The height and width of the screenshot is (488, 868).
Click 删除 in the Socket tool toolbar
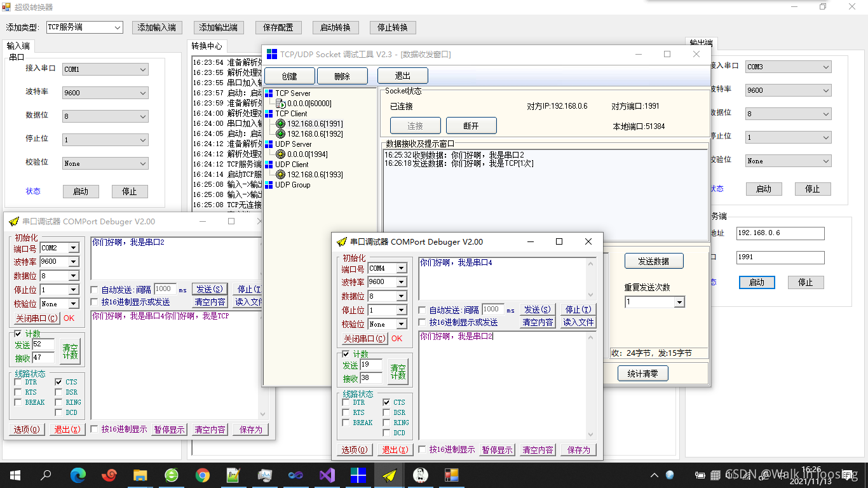342,76
